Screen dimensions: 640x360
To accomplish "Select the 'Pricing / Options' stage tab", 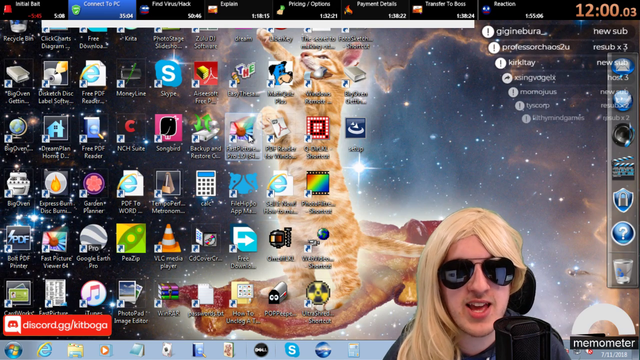I will [x=307, y=10].
